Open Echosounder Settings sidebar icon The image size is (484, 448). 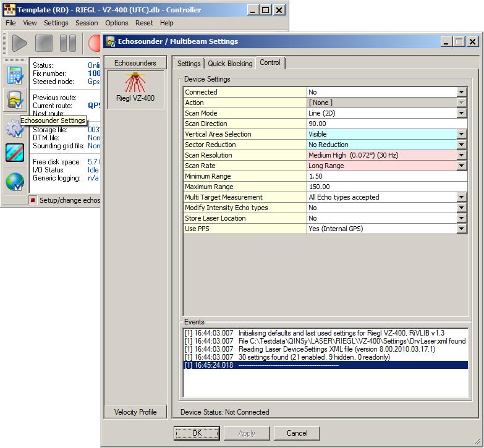coord(15,99)
